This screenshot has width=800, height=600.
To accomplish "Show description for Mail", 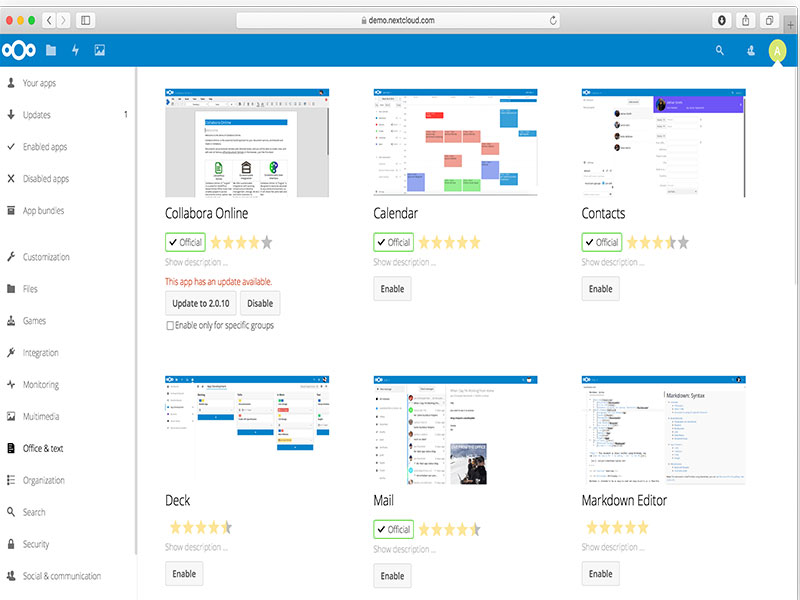I will [x=405, y=549].
